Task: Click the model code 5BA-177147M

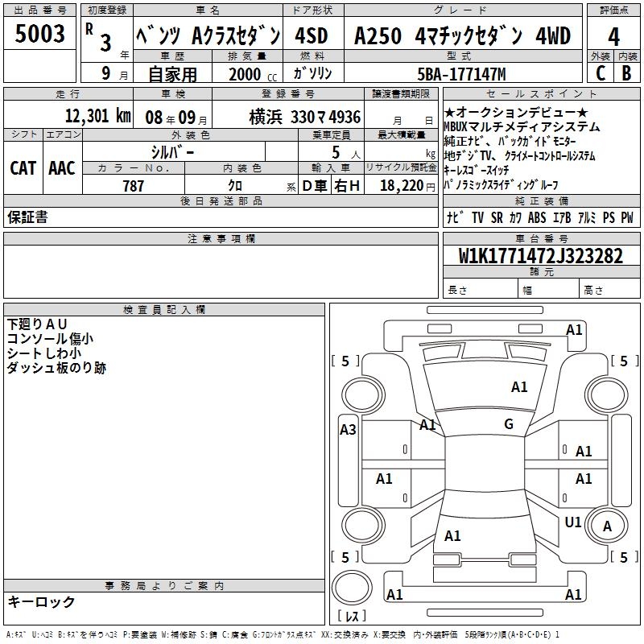Action: pyautogui.click(x=461, y=74)
